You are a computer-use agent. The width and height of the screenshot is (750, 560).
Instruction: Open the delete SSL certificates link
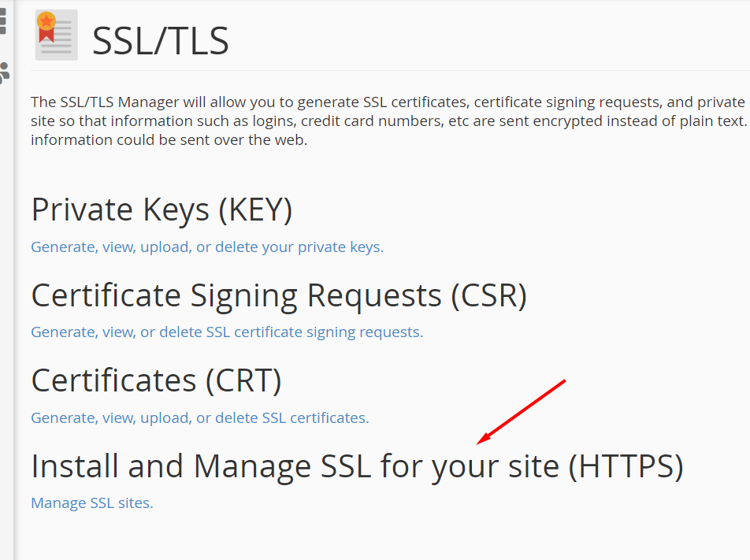200,418
